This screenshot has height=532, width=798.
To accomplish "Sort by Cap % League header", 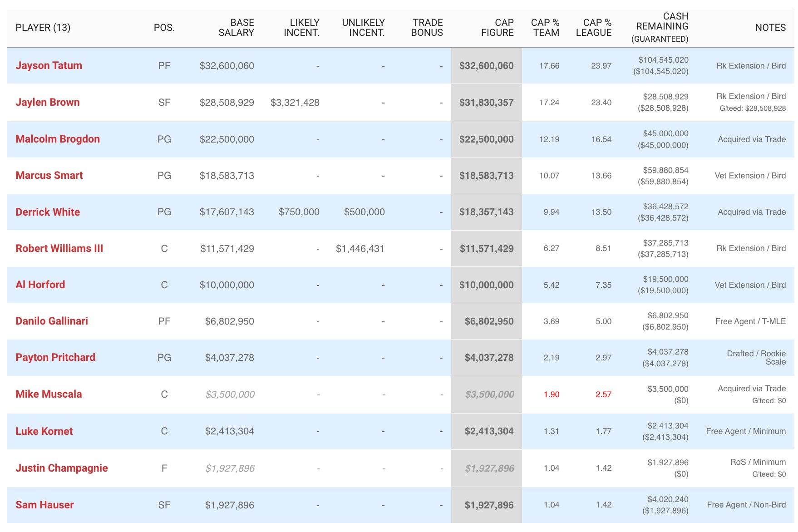I will click(594, 28).
